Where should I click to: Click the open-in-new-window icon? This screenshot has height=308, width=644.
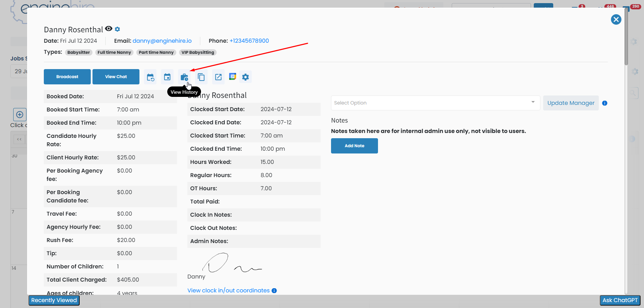point(218,77)
